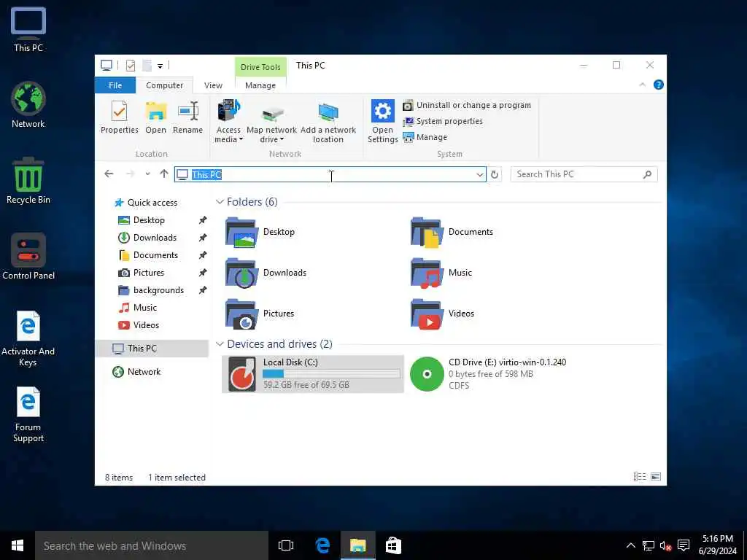The image size is (747, 560).
Task: Switch to Large icons view toggle
Action: [x=656, y=477]
